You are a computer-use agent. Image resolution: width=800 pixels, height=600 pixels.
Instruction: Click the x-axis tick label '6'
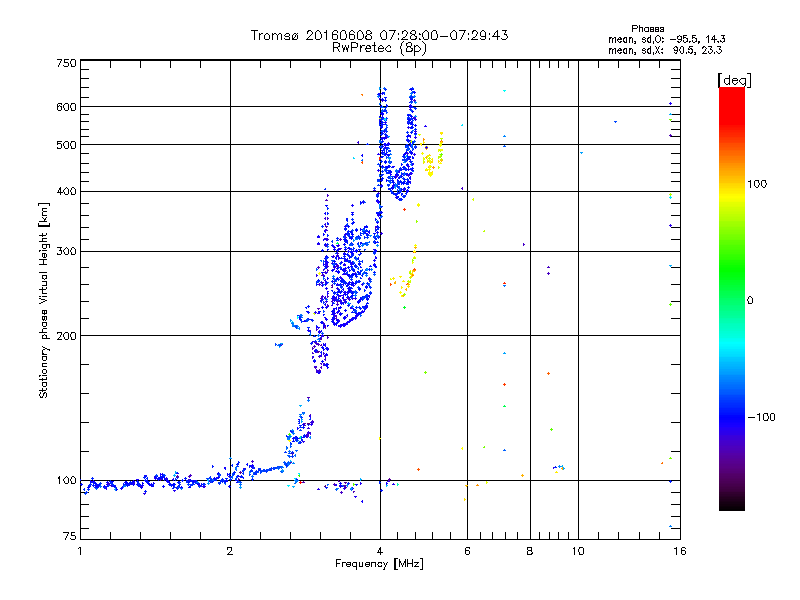click(467, 551)
